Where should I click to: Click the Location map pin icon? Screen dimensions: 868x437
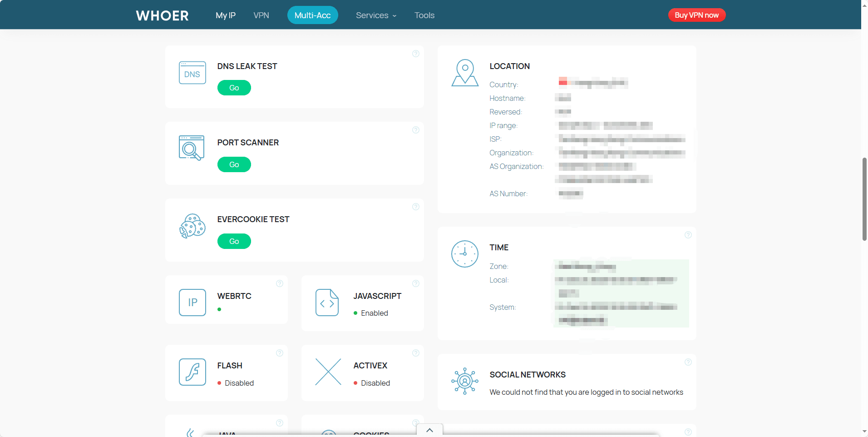coord(465,73)
